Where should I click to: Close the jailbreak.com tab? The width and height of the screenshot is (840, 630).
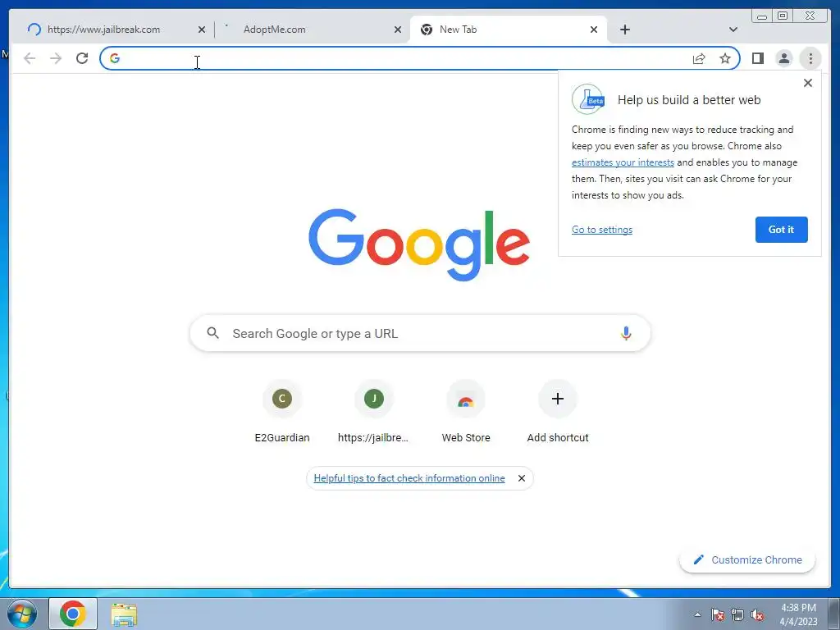pos(202,30)
